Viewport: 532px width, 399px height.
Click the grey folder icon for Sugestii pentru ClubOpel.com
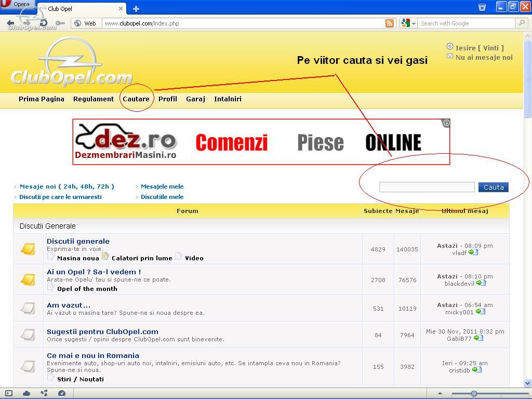click(28, 335)
